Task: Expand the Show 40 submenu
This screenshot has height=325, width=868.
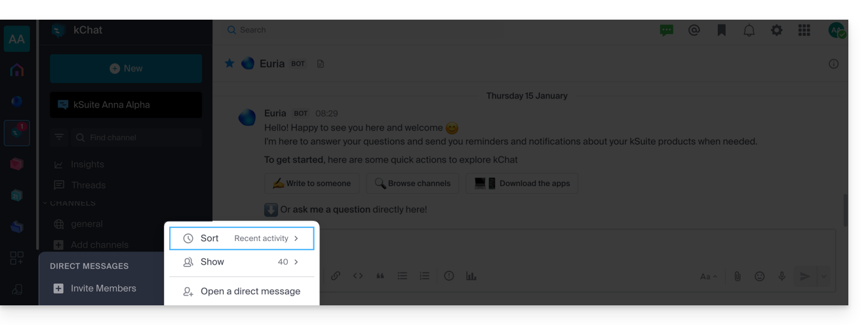Action: tap(241, 262)
